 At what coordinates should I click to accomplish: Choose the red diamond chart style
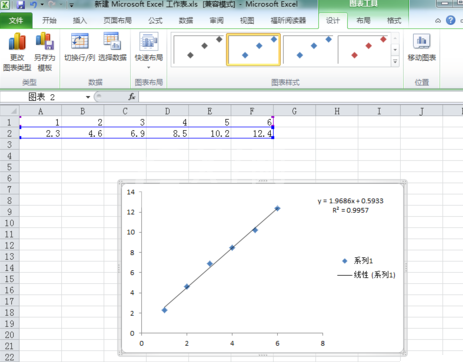(x=363, y=49)
